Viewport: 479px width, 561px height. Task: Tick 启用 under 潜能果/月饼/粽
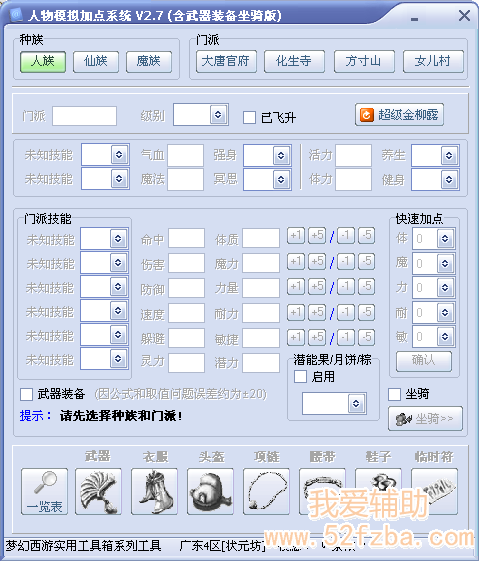(x=300, y=376)
